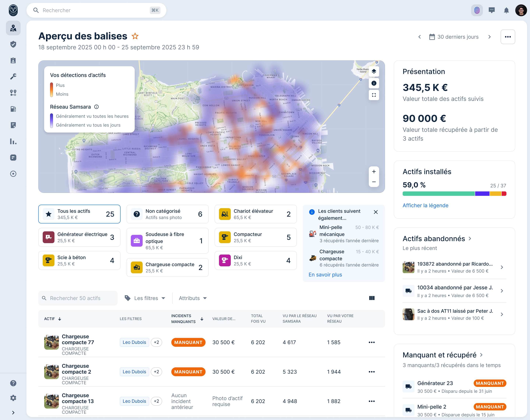Click the Afficher la légende link

pos(425,205)
